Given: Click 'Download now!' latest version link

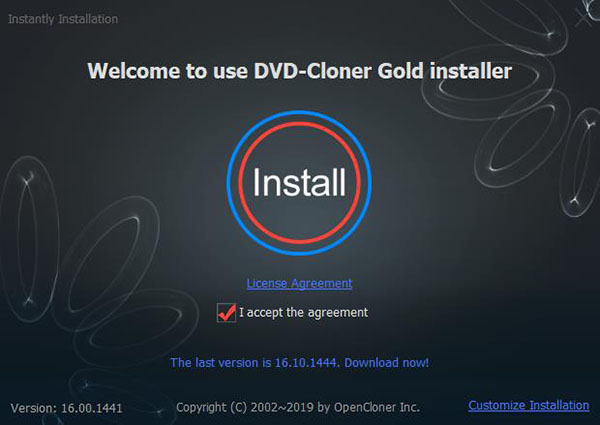Looking at the screenshot, I should coord(386,362).
